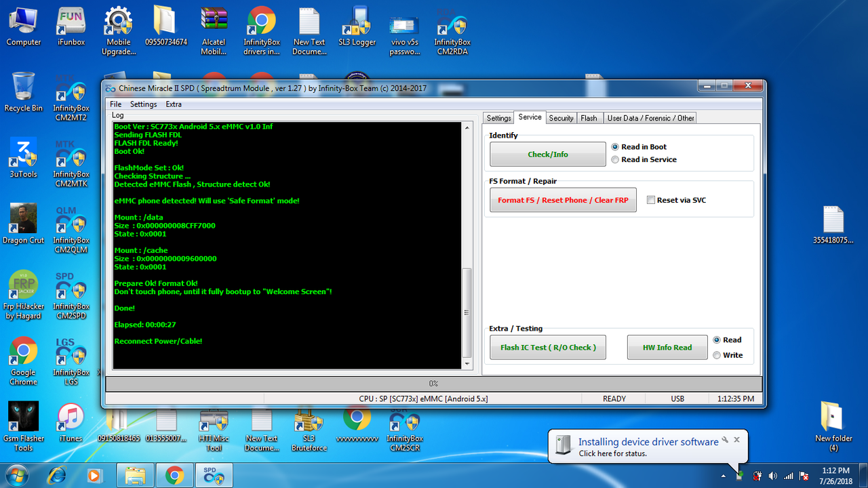Open InfinityBox CM2SPD desktop shortcut
The image size is (868, 488).
click(x=71, y=295)
